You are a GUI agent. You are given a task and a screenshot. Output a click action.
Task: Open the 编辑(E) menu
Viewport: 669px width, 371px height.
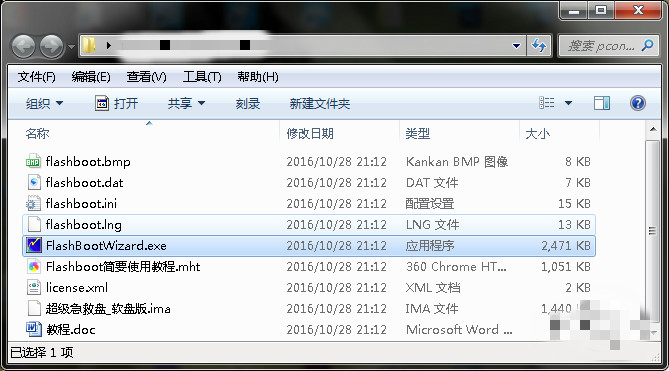[91, 77]
